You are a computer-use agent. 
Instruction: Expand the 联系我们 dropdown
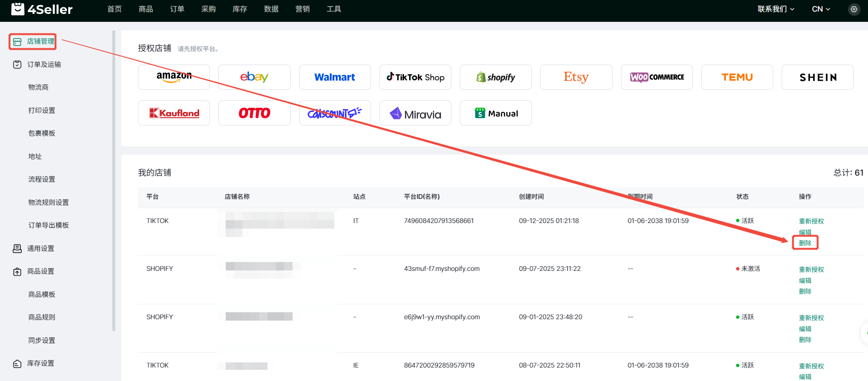pos(776,9)
